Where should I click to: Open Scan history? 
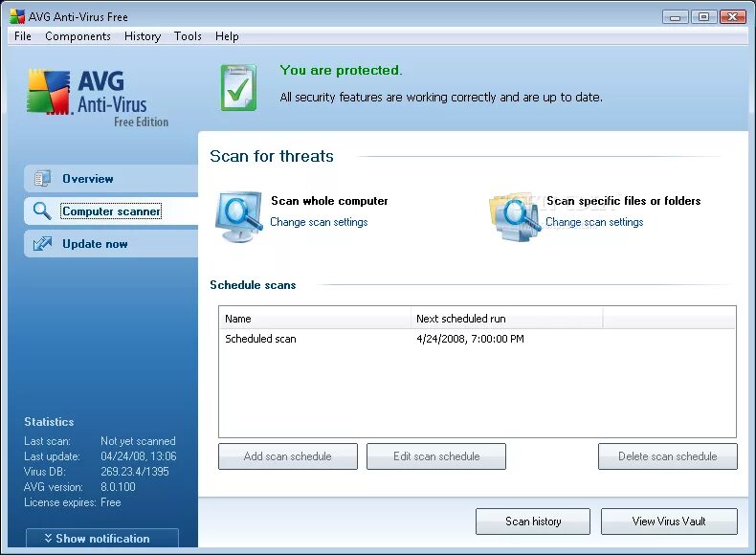pyautogui.click(x=533, y=522)
